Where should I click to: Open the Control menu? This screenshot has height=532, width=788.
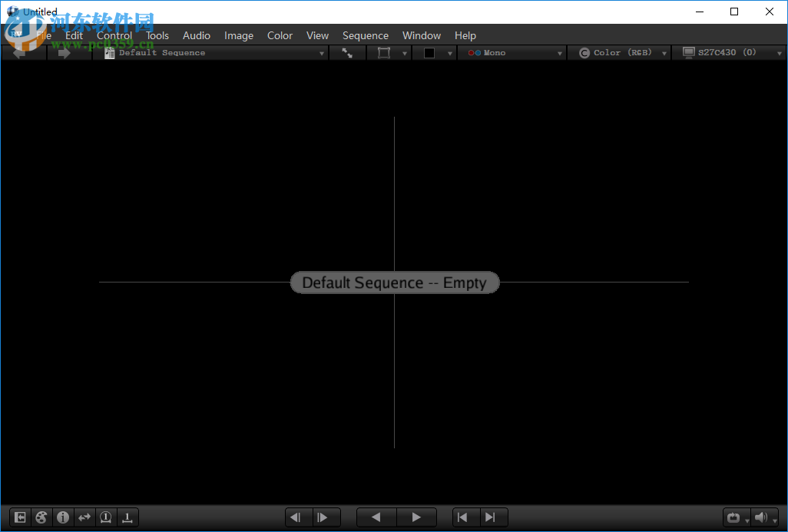[x=114, y=35]
